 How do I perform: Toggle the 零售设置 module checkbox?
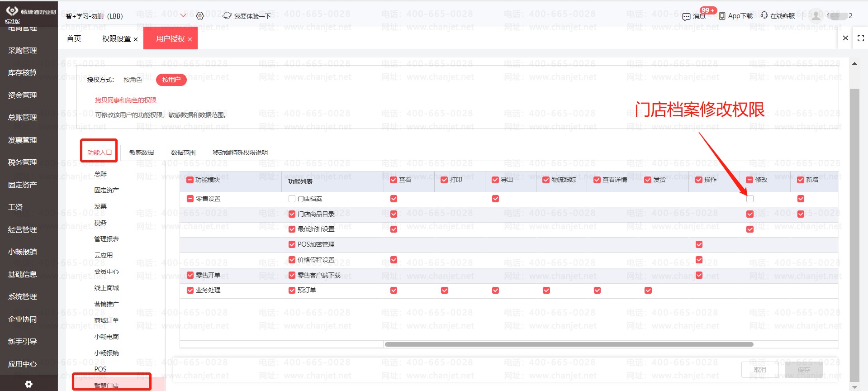coord(190,199)
